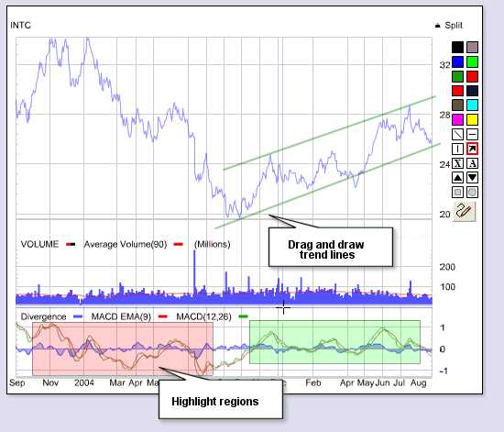504x432 pixels.
Task: Click the Jun date axis label
Action: [382, 382]
